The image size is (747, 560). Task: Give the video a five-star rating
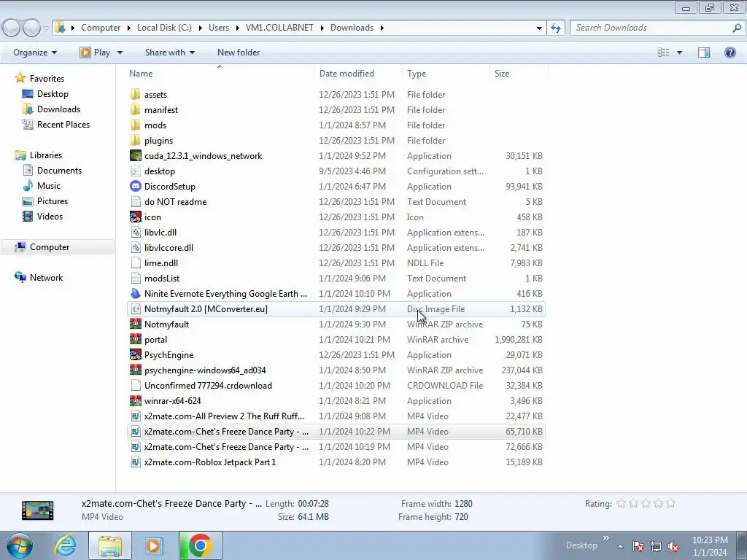671,503
